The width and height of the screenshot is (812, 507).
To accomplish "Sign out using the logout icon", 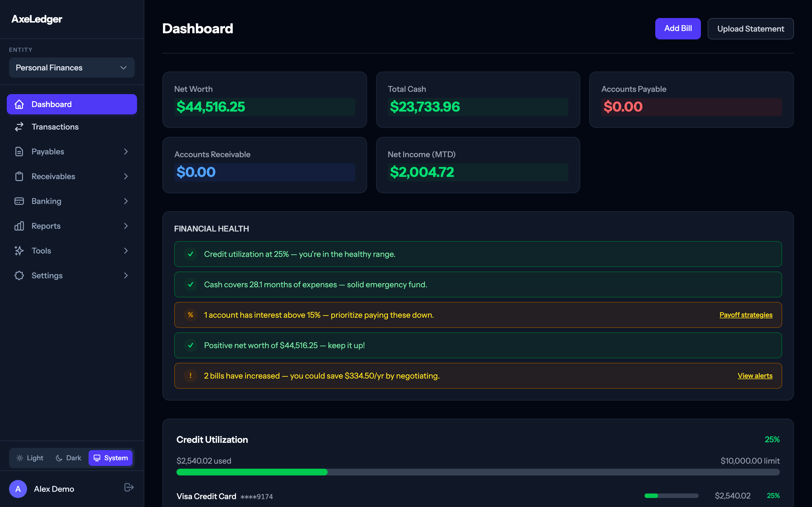I will pyautogui.click(x=128, y=487).
